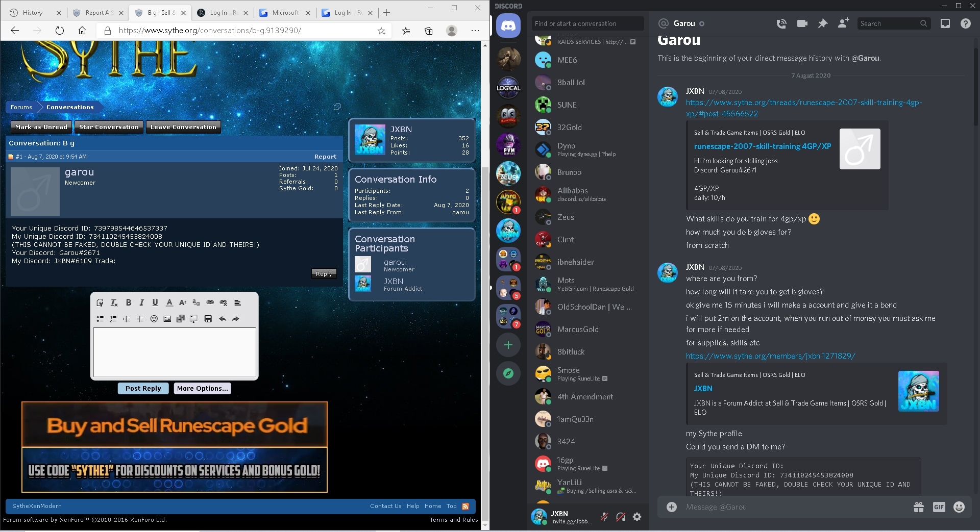
Task: Toggle underline formatting in the reply editor
Action: 155,302
